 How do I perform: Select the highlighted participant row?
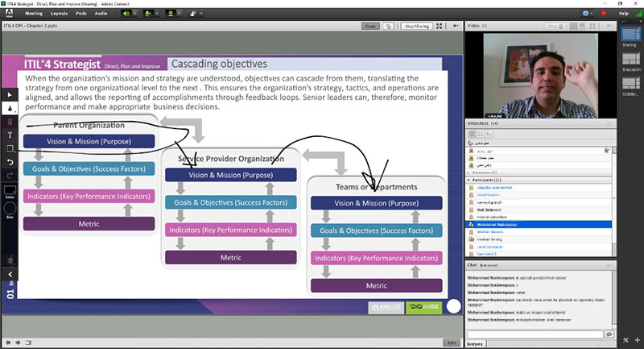coord(539,224)
